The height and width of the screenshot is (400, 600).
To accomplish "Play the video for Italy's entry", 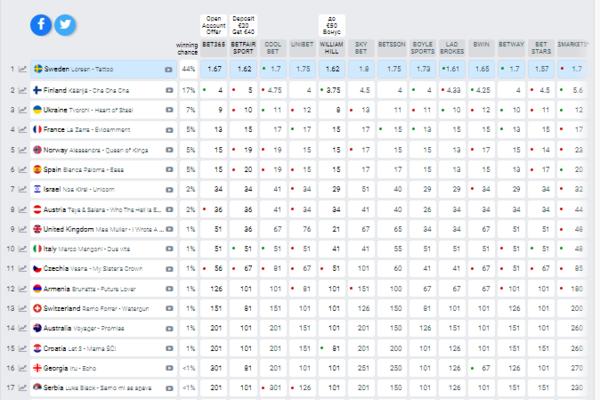I will coord(169,249).
